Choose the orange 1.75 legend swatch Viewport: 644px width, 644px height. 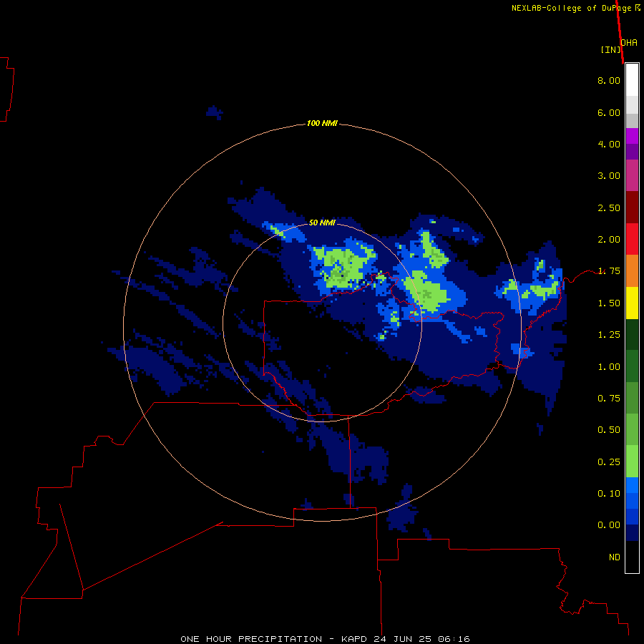tap(632, 270)
